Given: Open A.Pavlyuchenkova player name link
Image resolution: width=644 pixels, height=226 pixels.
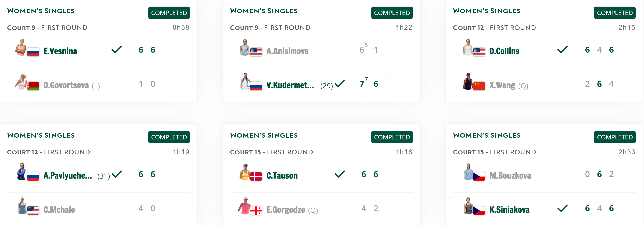Looking at the screenshot, I should [68, 176].
